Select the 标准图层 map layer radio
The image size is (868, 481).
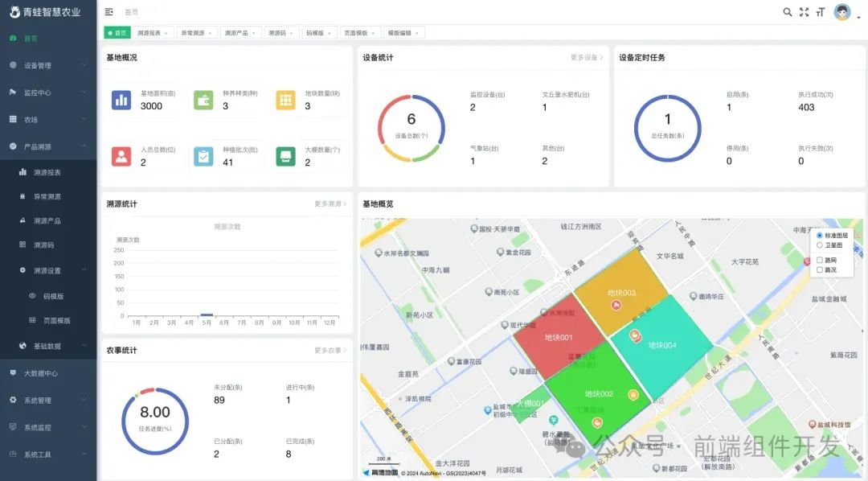click(819, 236)
